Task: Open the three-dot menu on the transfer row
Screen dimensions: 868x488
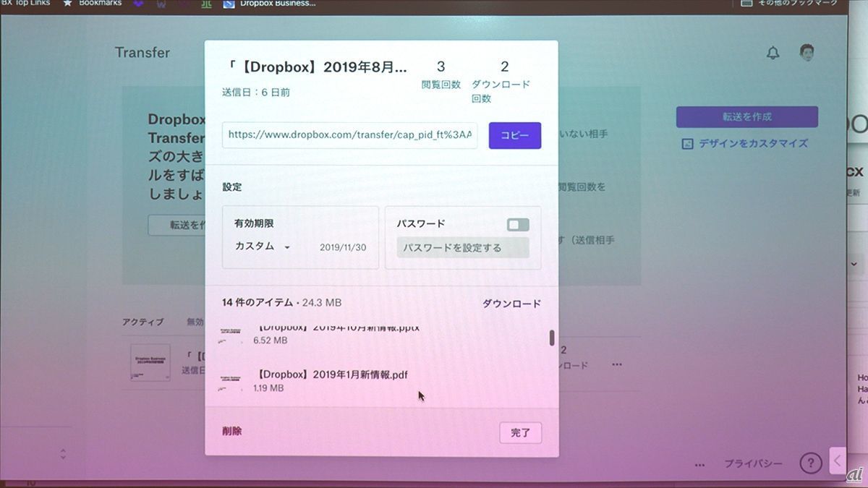Action: [616, 364]
